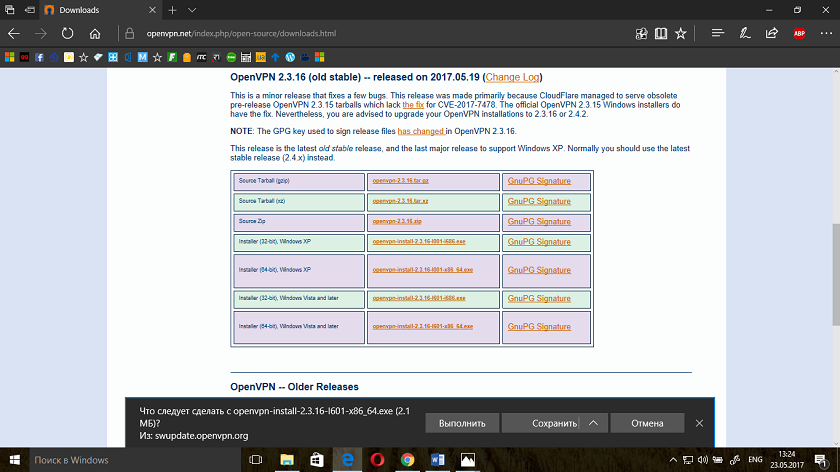Image resolution: width=840 pixels, height=472 pixels.
Task: Open the browser's more actions menu
Action: click(x=826, y=34)
